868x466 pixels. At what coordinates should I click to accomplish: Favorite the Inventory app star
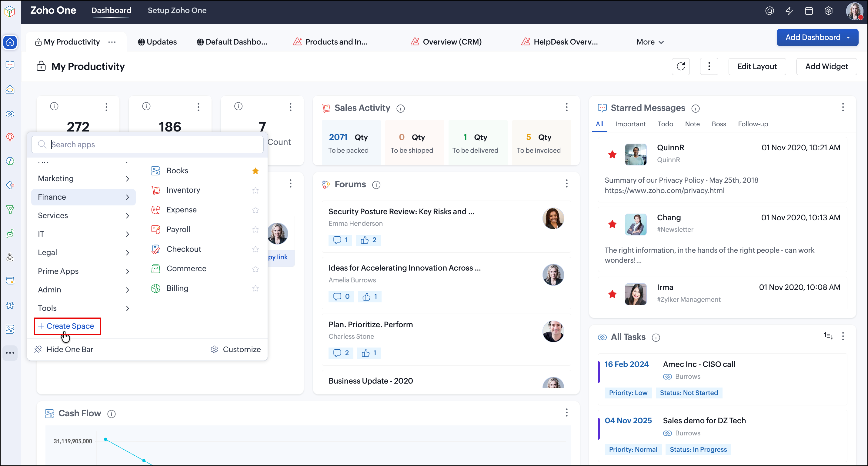pos(255,190)
